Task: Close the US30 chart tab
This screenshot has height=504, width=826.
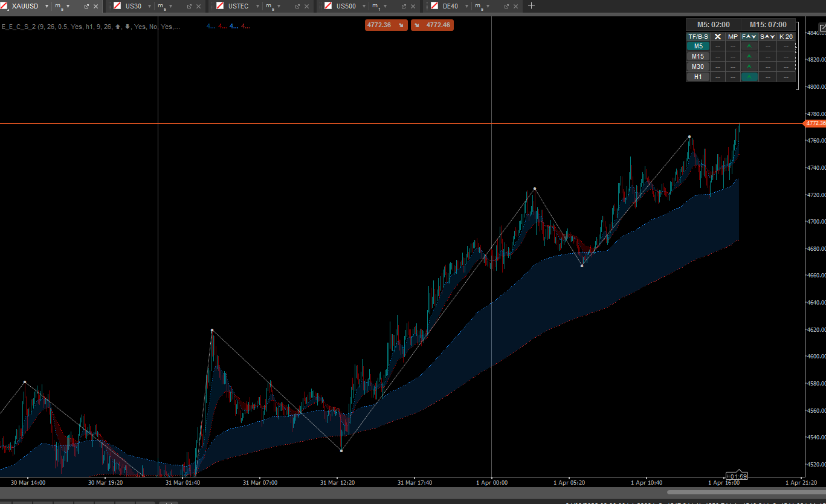Action: pos(198,6)
